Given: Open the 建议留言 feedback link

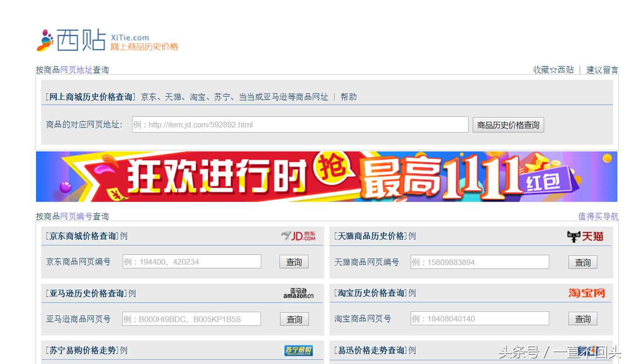Looking at the screenshot, I should click(x=602, y=69).
